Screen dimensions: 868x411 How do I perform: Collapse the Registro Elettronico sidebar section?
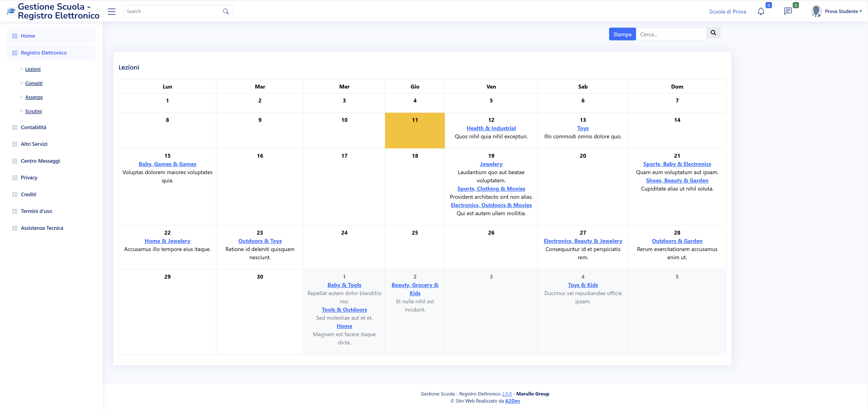tap(44, 53)
